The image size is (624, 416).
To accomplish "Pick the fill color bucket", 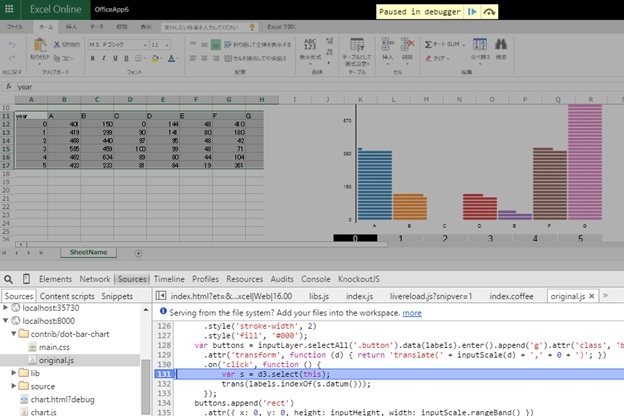I will coord(156,58).
